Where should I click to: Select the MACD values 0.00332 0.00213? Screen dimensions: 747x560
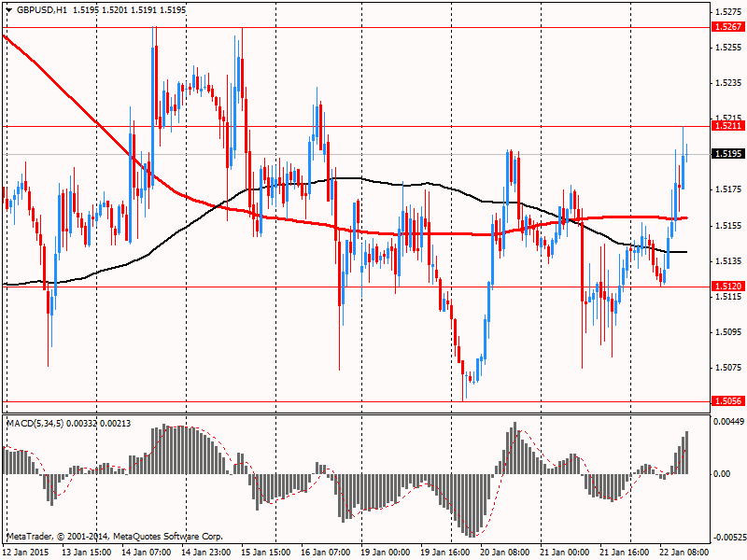99,424
